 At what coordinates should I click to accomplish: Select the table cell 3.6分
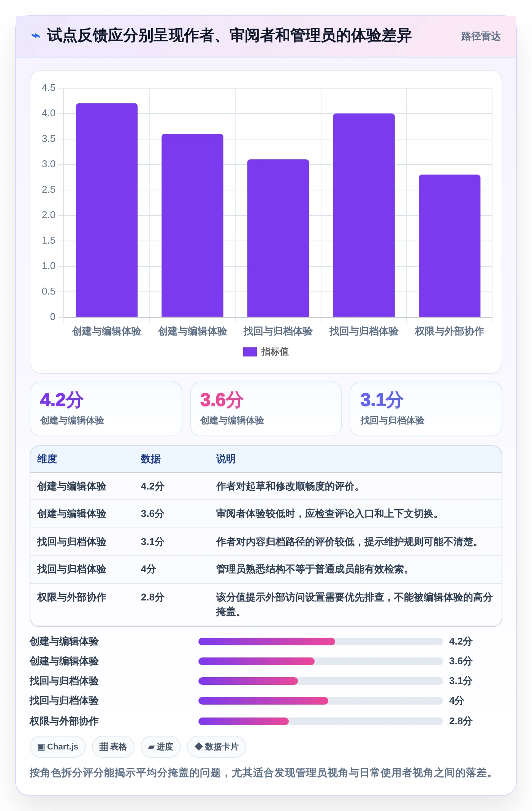[x=152, y=514]
